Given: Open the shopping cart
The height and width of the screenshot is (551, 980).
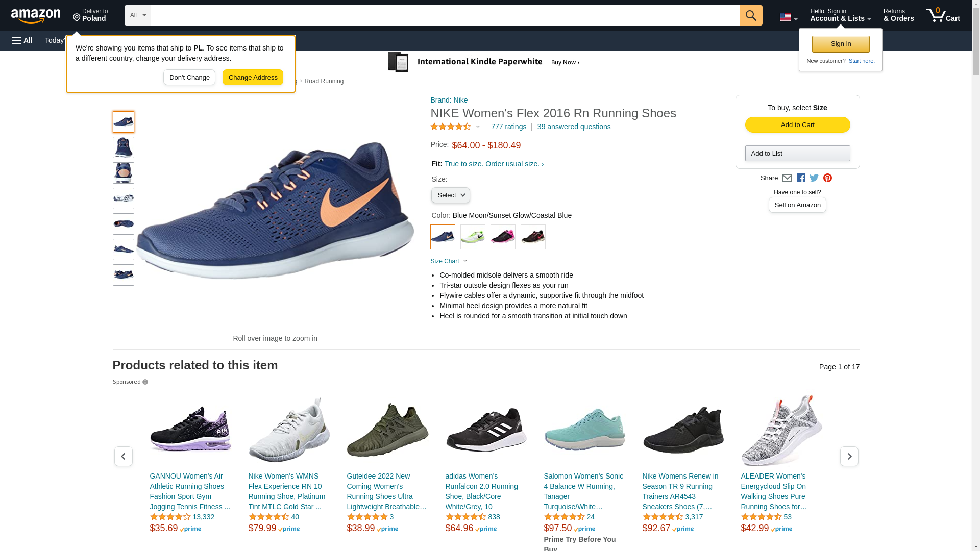Looking at the screenshot, I should [943, 15].
